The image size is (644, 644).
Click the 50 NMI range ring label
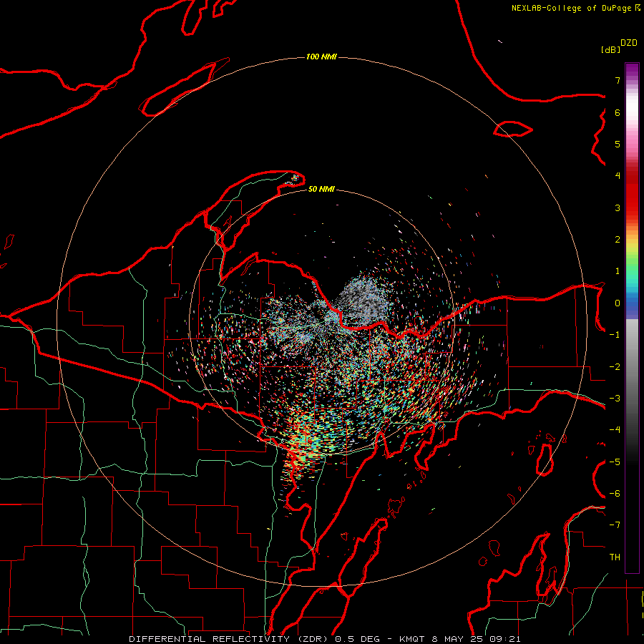point(321,189)
